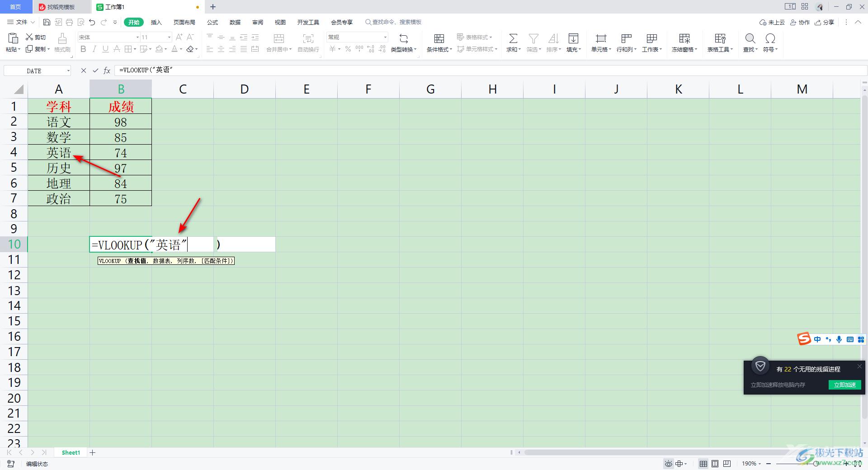This screenshot has height=470, width=868.
Task: Click the percent style icon
Action: point(348,49)
